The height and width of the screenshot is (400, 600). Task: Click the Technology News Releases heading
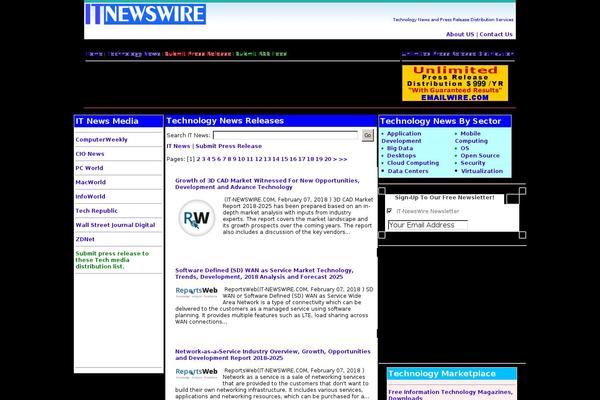(225, 121)
